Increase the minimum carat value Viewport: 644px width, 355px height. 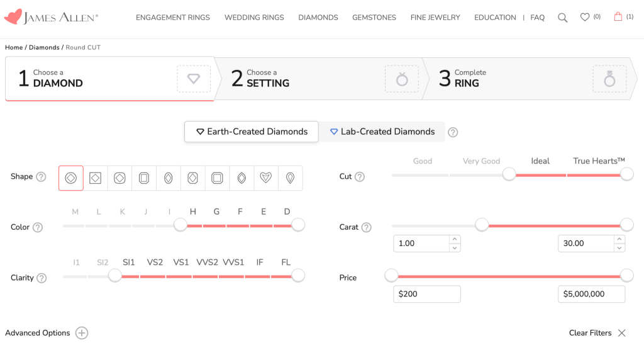455,239
